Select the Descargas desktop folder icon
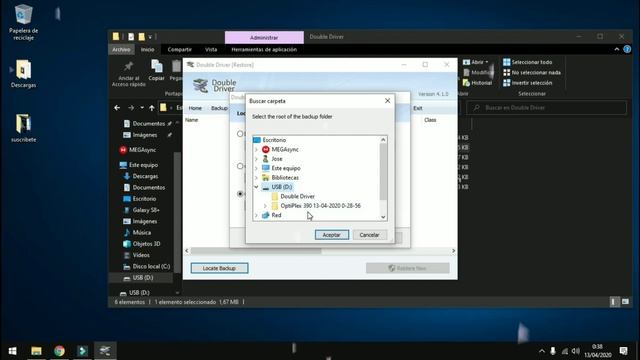 (23, 74)
